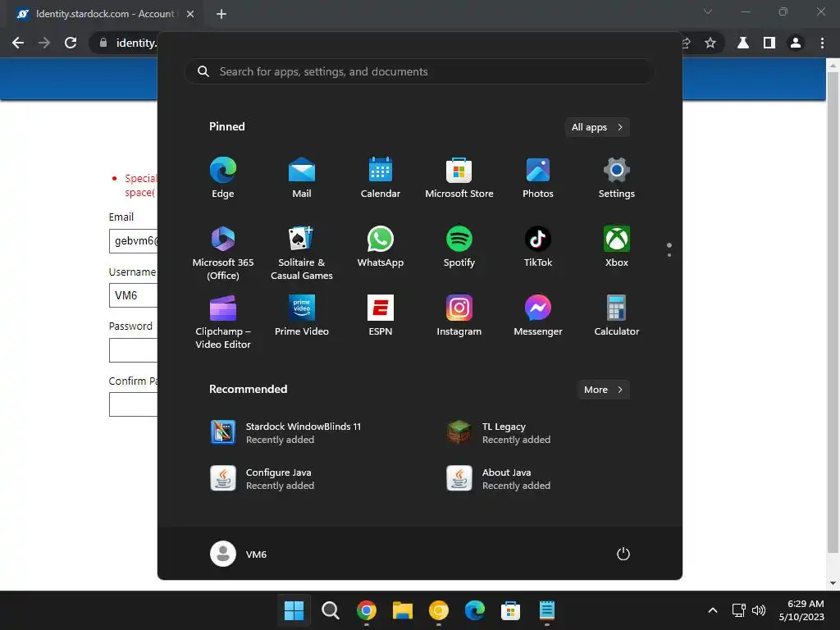This screenshot has height=630, width=840.
Task: Click the Username field containing VM6
Action: [x=134, y=295]
